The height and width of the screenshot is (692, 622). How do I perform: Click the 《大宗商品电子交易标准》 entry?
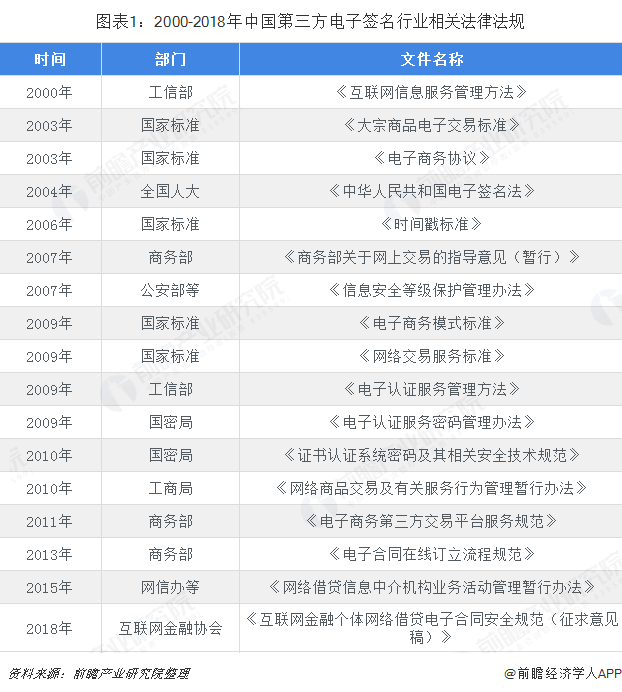click(x=431, y=125)
